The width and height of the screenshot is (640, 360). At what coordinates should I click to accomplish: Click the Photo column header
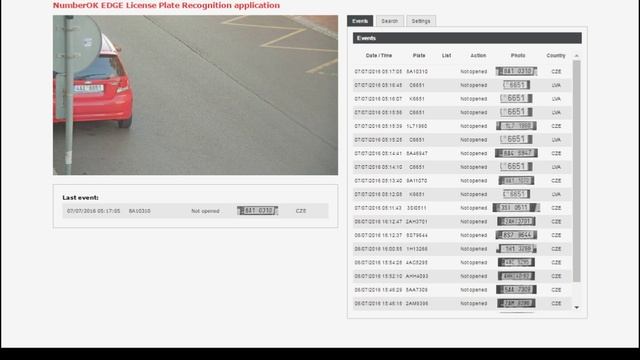tap(518, 56)
